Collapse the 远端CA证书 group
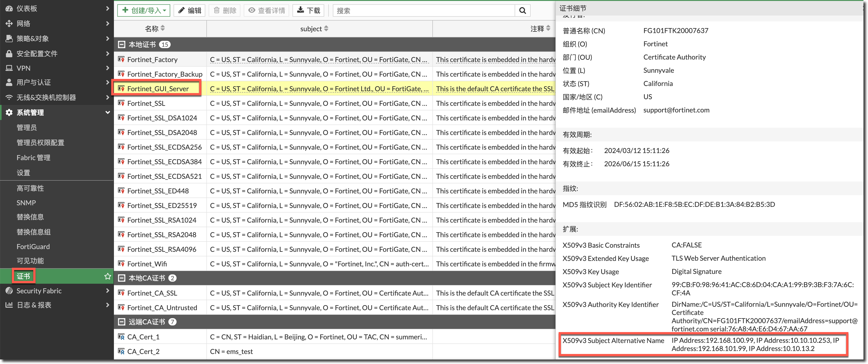Image resolution: width=868 pixels, height=364 pixels. (x=122, y=322)
